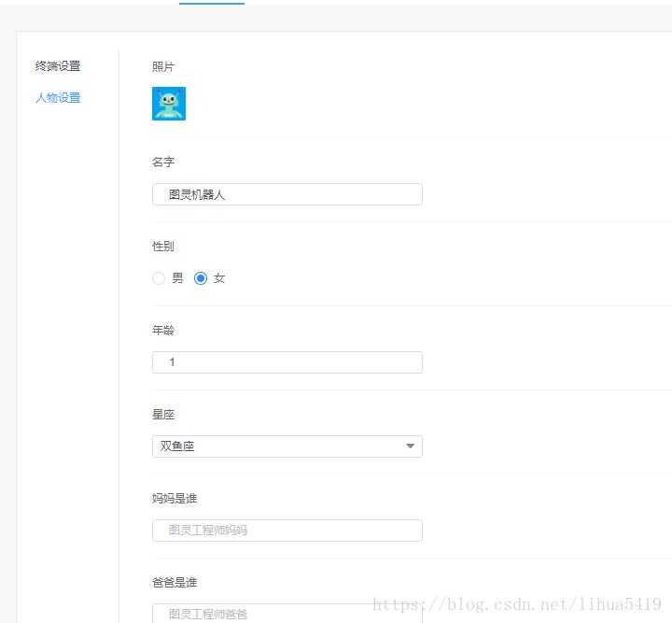Screen dimensions: 672x623
Task: Click the 星座 dropdown arrow
Action: click(x=410, y=446)
